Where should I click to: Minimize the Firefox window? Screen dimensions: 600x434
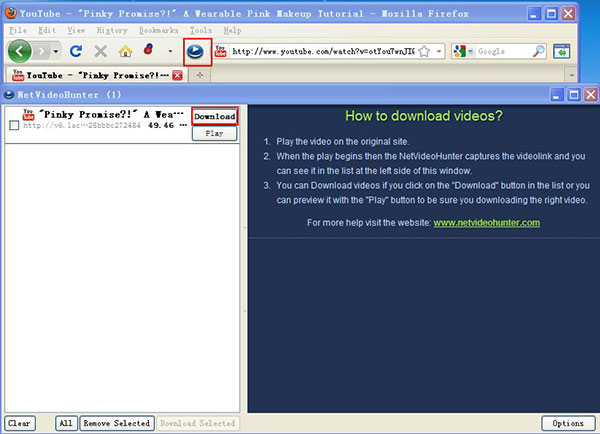coord(534,14)
